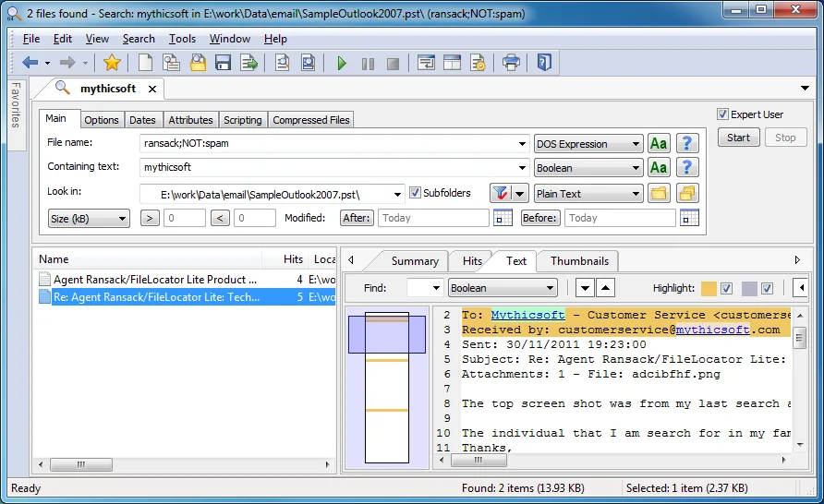Uncheck the Subfolders checkbox

coord(415,193)
